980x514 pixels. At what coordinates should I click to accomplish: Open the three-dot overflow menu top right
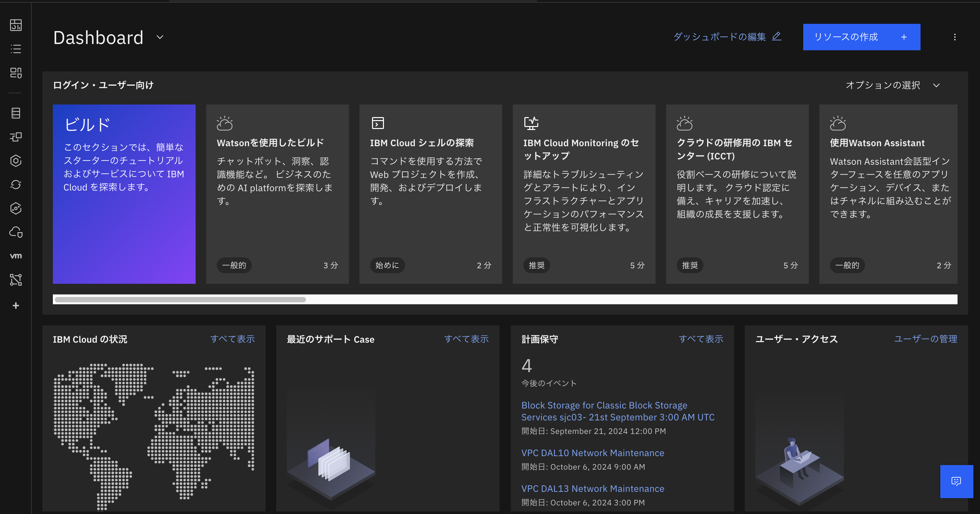(x=954, y=37)
